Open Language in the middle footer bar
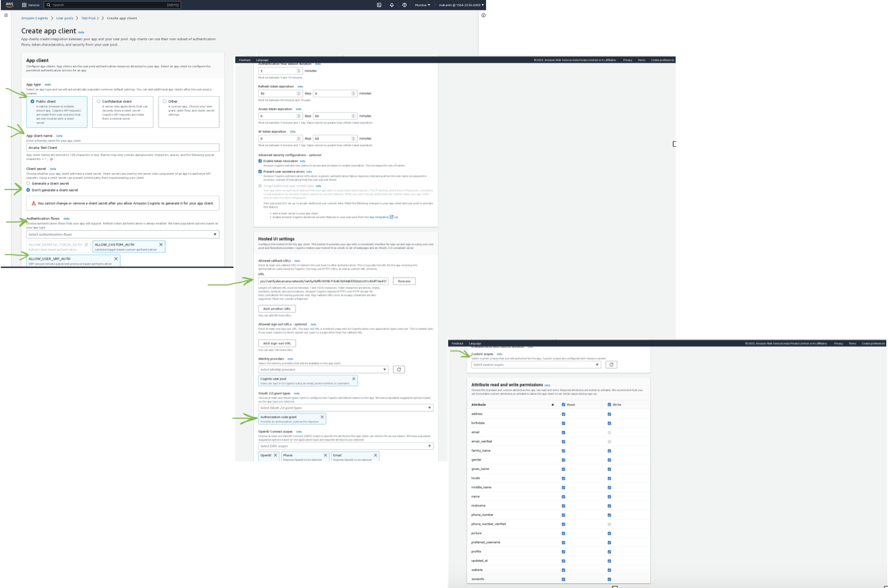This screenshot has height=588, width=888. [x=262, y=60]
